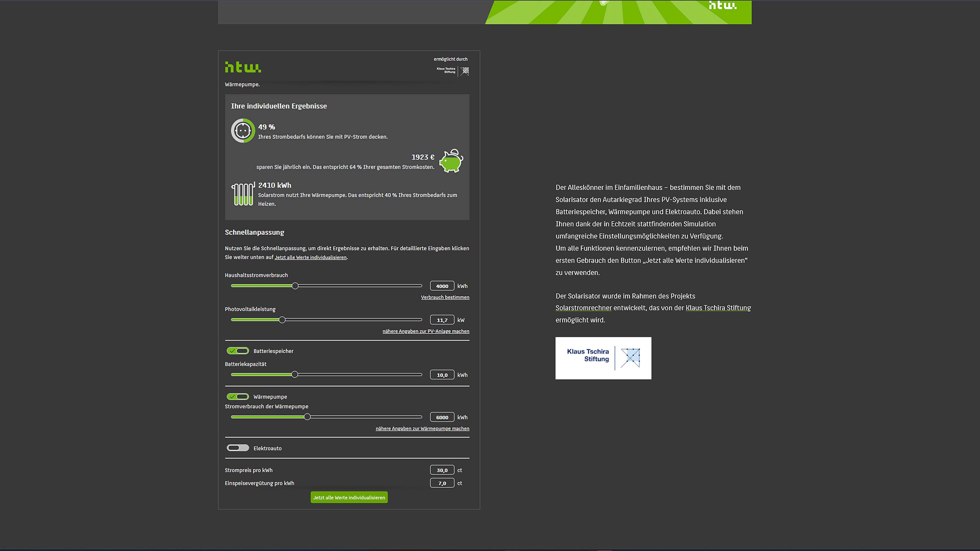This screenshot has width=980, height=551.
Task: Click the green piggy bank savings icon
Action: pyautogui.click(x=451, y=161)
